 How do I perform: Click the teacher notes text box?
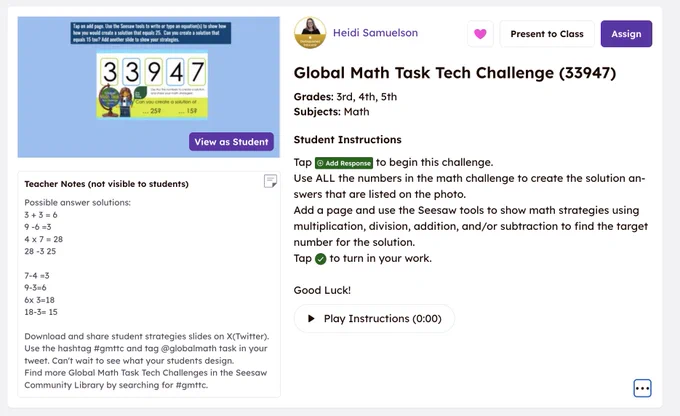149,284
